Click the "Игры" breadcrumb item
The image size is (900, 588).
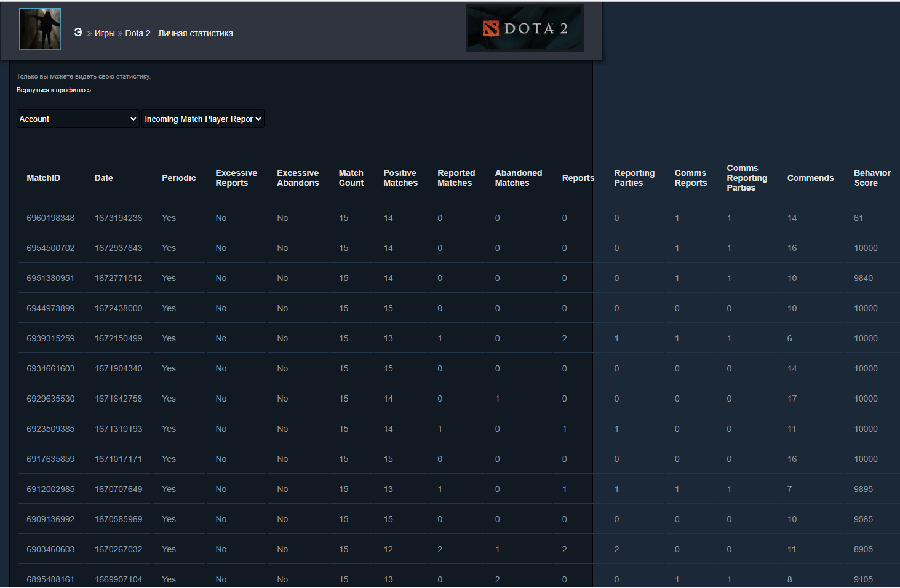[104, 33]
